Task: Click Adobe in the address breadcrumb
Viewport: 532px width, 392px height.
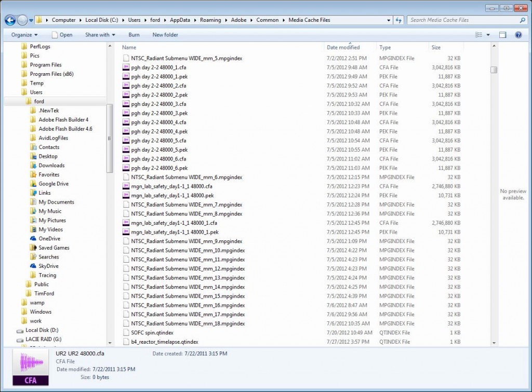Action: pyautogui.click(x=238, y=20)
